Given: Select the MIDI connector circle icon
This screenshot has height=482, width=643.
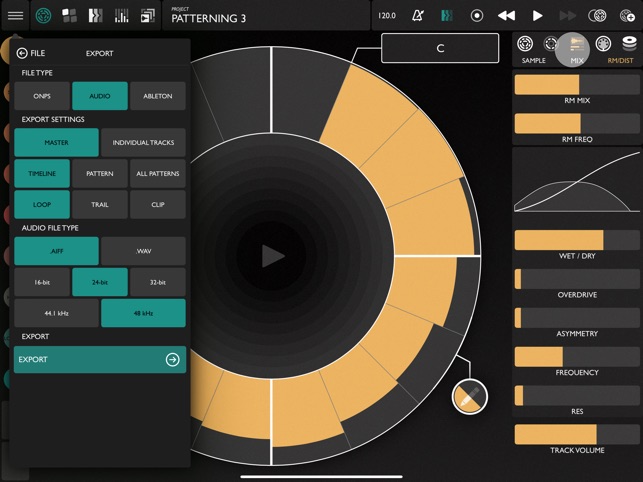Looking at the screenshot, I should [603, 43].
